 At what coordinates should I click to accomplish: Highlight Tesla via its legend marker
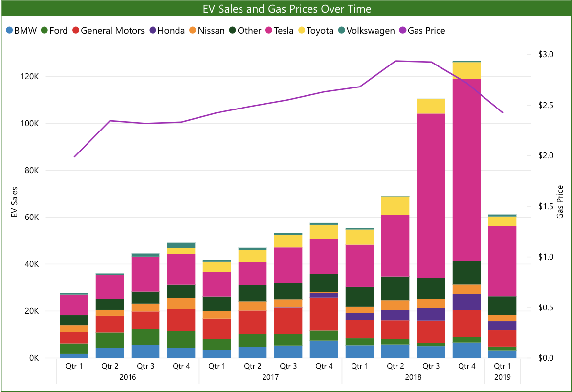(x=269, y=31)
